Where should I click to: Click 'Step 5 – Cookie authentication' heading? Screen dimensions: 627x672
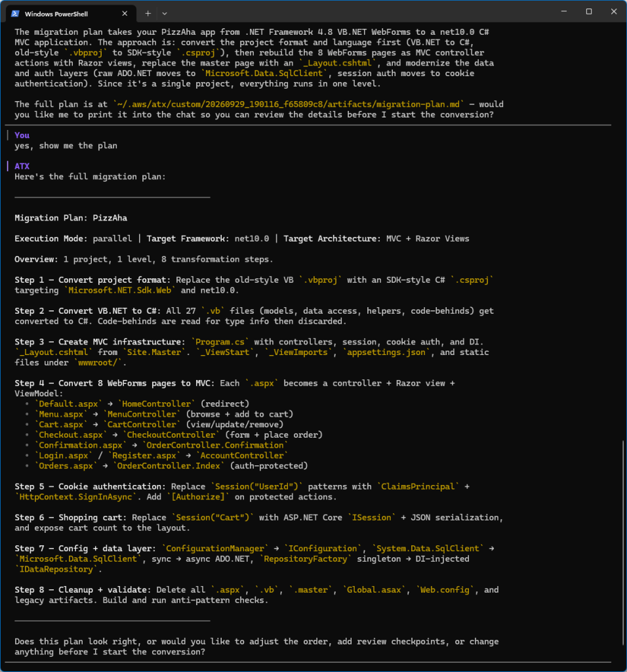tap(91, 486)
